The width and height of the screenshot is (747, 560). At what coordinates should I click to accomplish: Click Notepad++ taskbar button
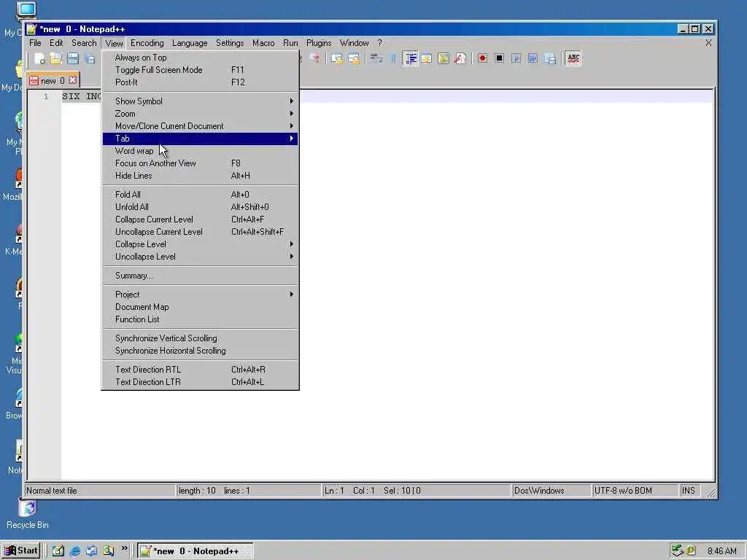coord(196,551)
